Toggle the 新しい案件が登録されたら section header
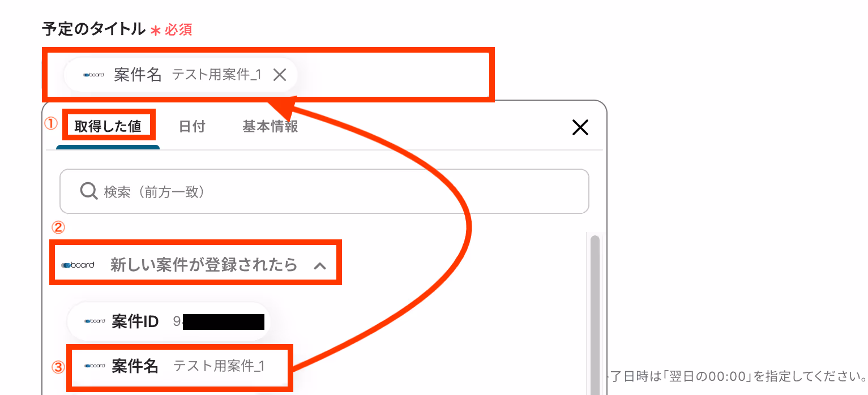The height and width of the screenshot is (395, 868). [x=196, y=264]
